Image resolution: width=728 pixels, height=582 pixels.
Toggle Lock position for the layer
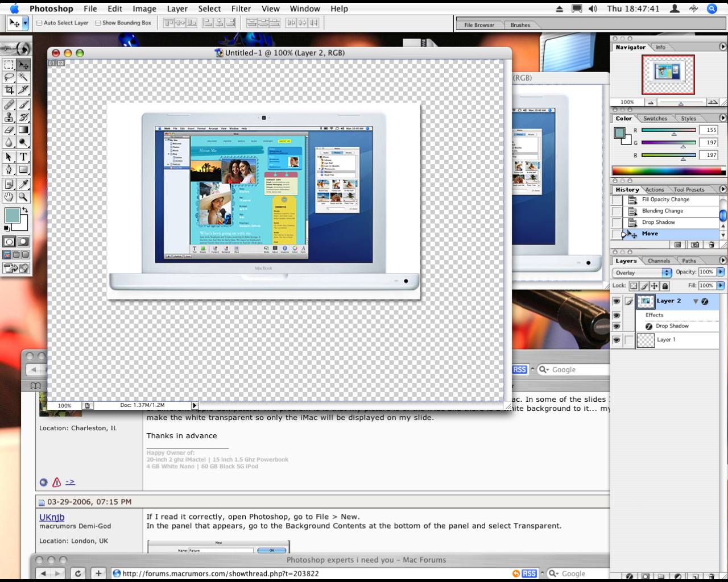point(655,286)
